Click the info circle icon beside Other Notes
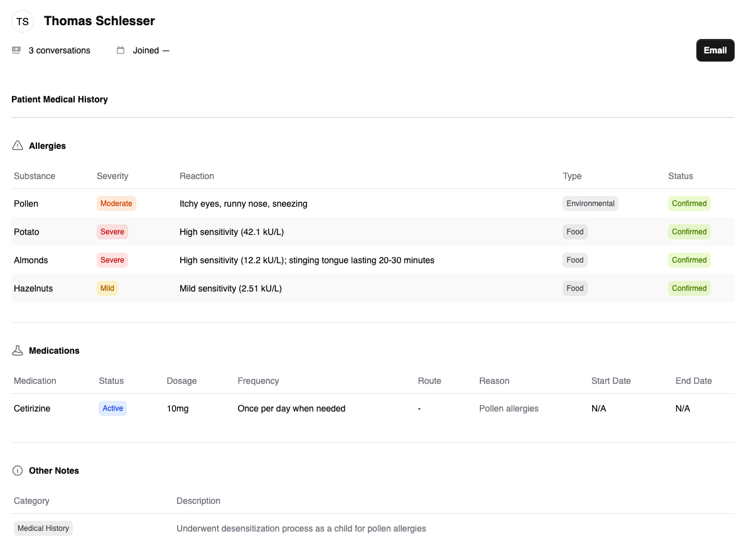 (18, 471)
